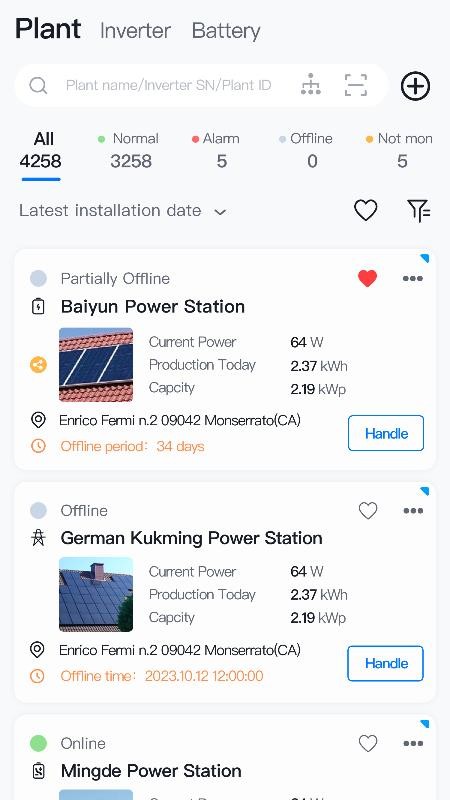Click the orange share icon on Baiyun card

click(38, 365)
